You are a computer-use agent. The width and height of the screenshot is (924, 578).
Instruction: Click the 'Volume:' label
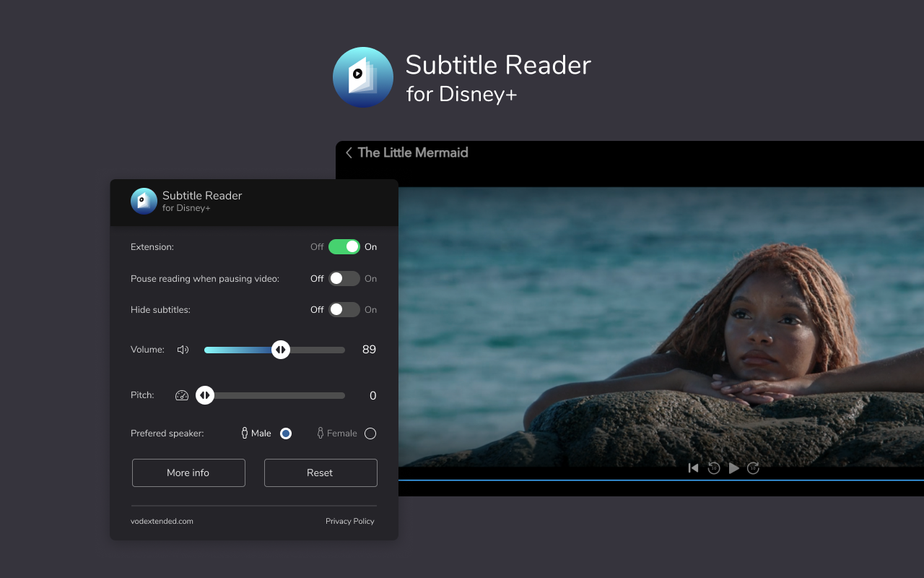tap(147, 350)
